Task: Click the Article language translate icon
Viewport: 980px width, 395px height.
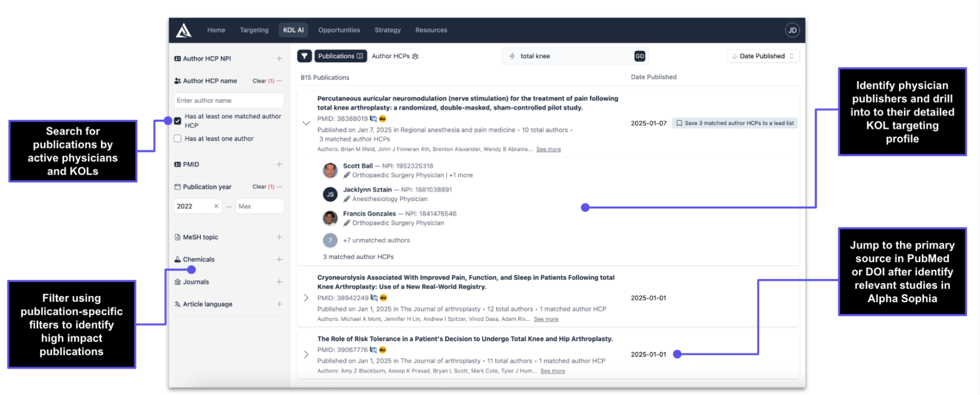Action: [x=177, y=304]
